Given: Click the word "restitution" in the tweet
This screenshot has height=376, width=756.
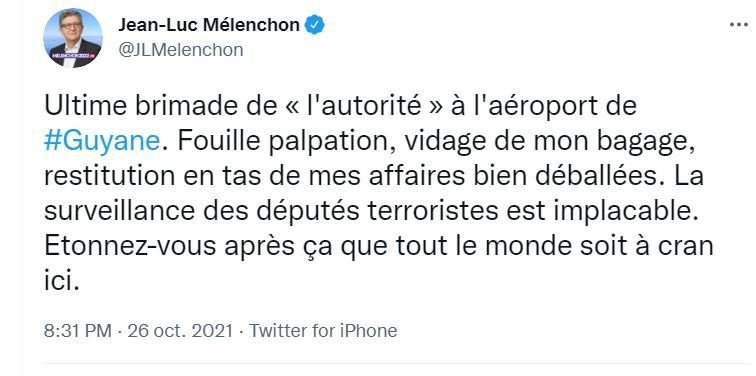Looking at the screenshot, I should 109,176.
